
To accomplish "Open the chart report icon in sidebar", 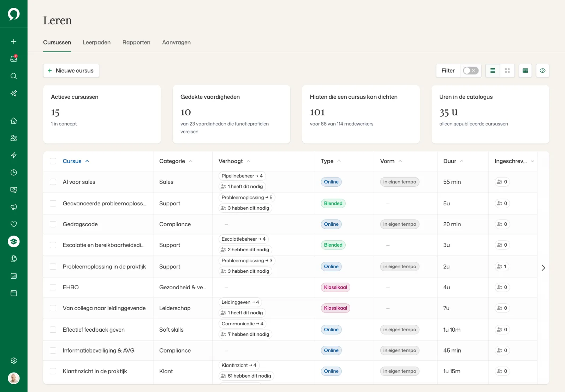I will [14, 276].
